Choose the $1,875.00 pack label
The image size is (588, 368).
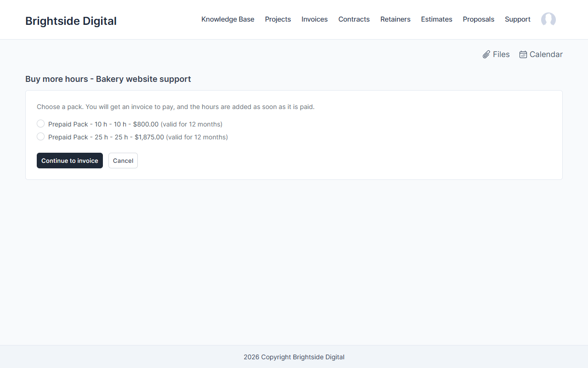(138, 137)
